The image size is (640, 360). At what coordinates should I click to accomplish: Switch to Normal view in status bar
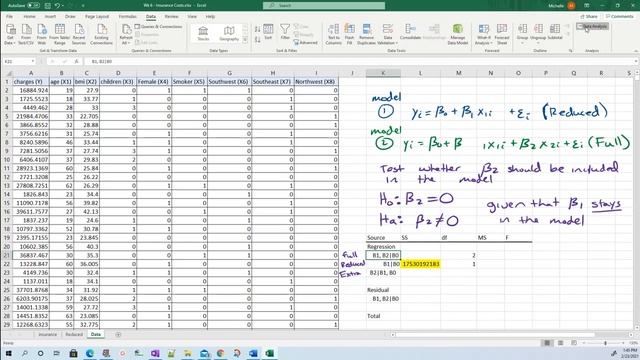547,343
